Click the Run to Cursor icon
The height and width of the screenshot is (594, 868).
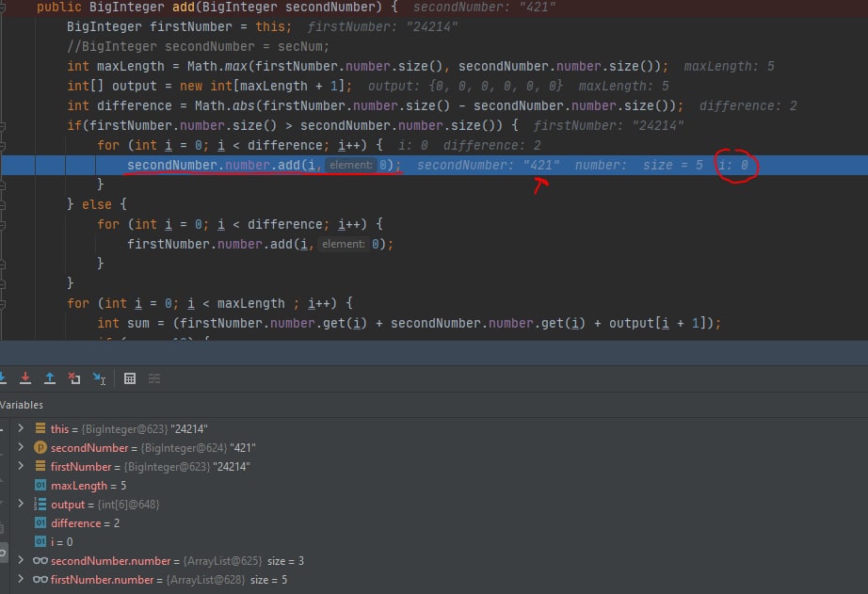(99, 378)
